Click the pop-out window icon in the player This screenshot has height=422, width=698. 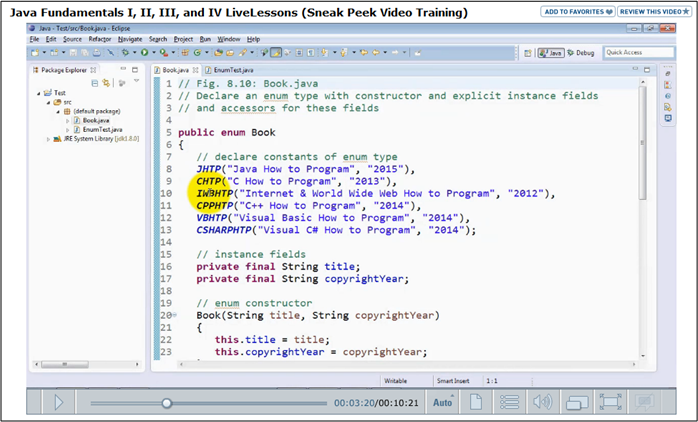click(576, 402)
